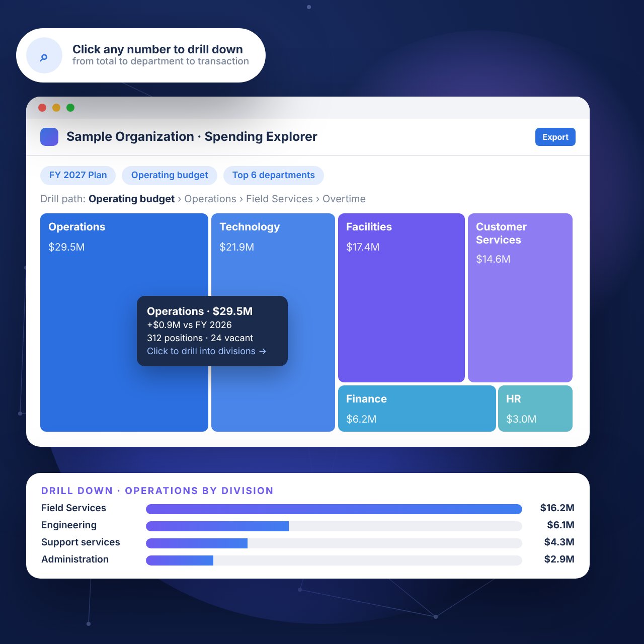
Task: Click the $4.3M Support services value
Action: [x=559, y=542]
